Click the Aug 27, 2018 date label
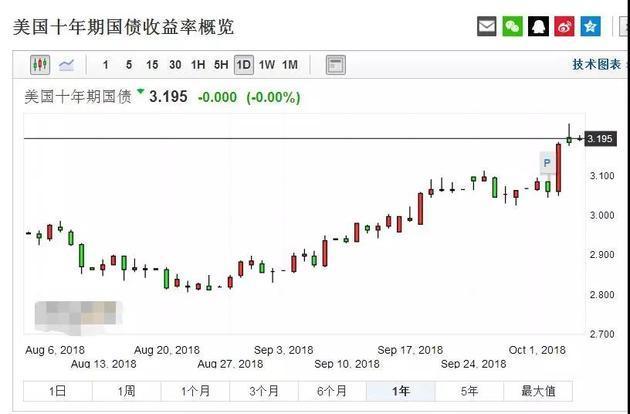Image resolution: width=630 pixels, height=414 pixels. tap(230, 364)
